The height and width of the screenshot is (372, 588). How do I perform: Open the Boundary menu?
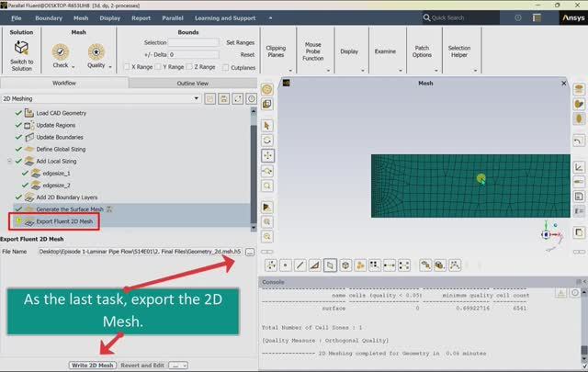[49, 18]
